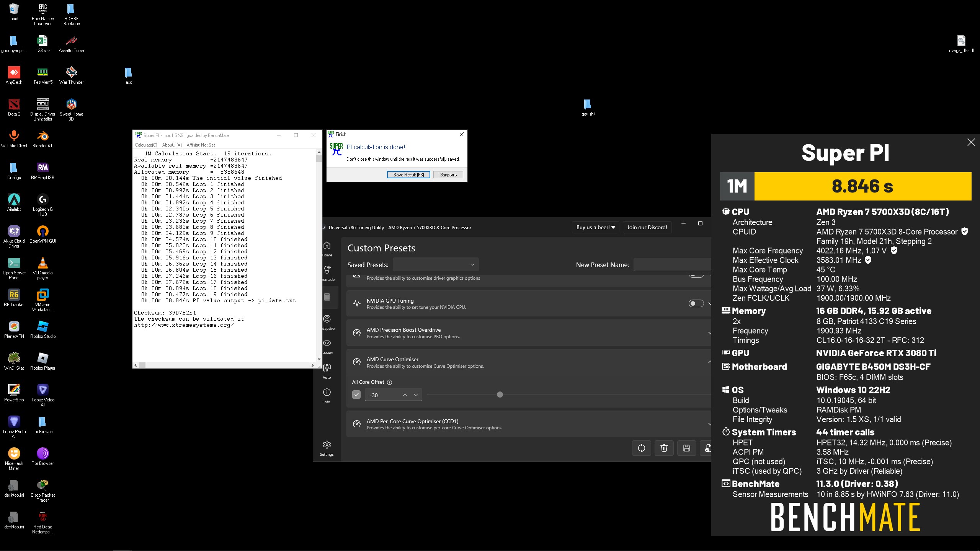The width and height of the screenshot is (980, 551).
Task: Select the Dota 2 desktop icon
Action: (x=14, y=107)
